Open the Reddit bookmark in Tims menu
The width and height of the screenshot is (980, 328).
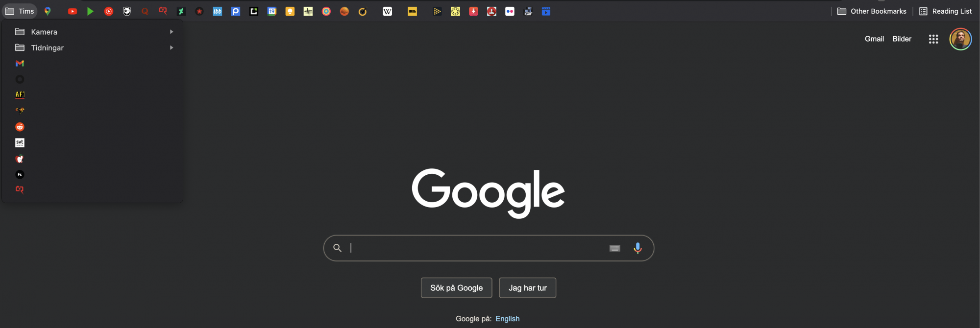[x=20, y=127]
